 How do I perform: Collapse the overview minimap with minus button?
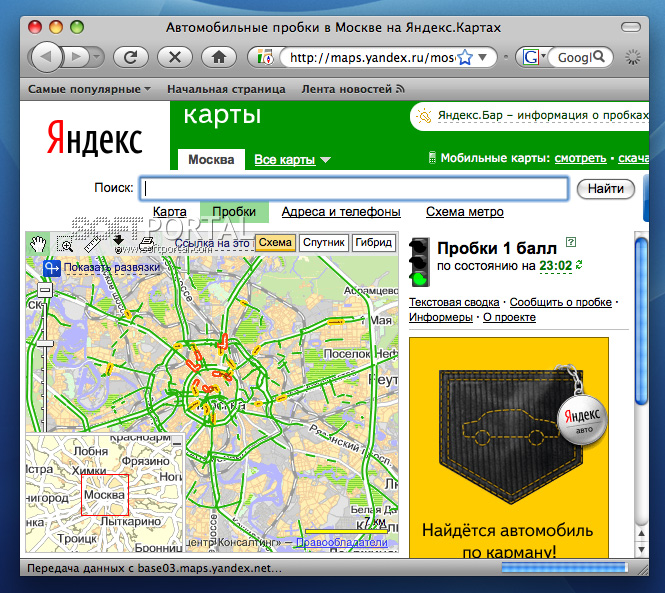pos(177,442)
